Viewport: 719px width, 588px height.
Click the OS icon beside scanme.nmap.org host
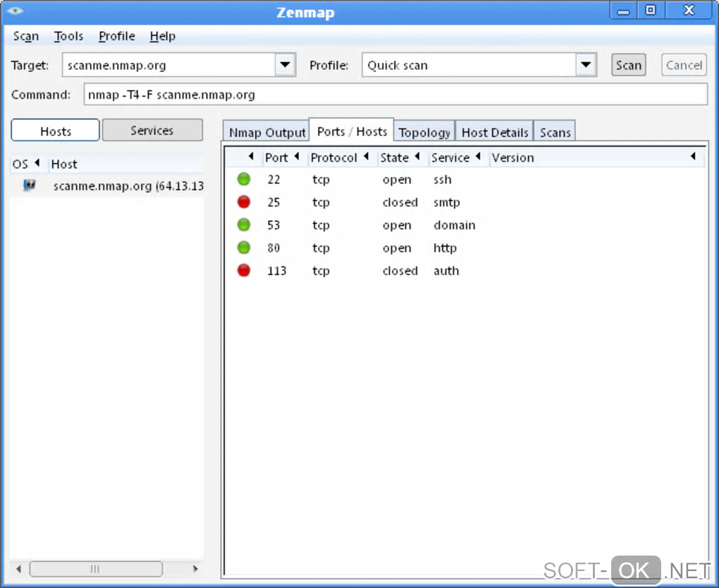coord(30,185)
